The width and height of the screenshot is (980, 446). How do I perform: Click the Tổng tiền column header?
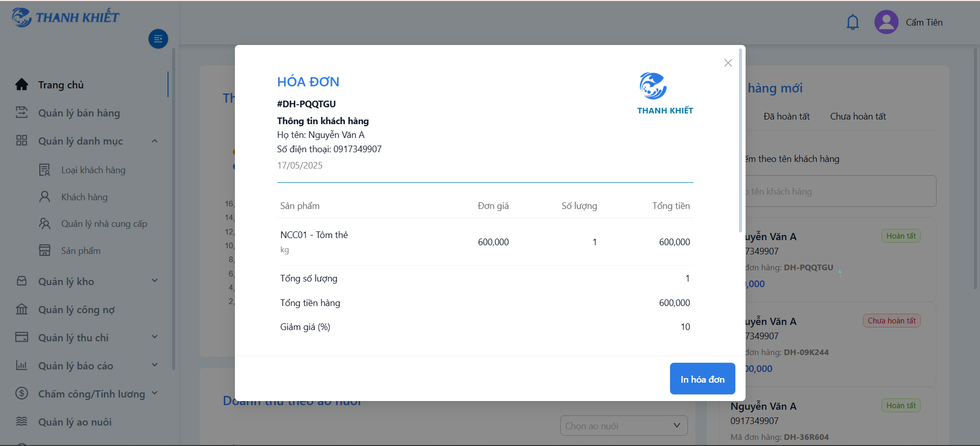click(x=671, y=206)
